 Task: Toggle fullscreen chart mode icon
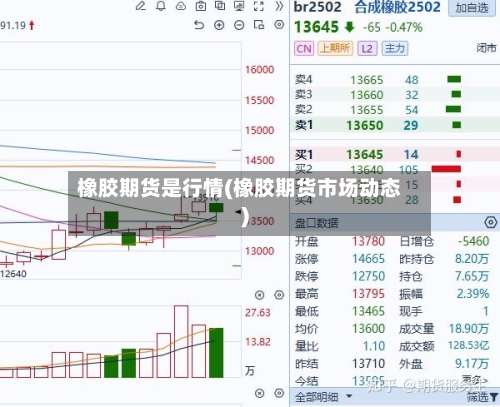click(x=259, y=6)
